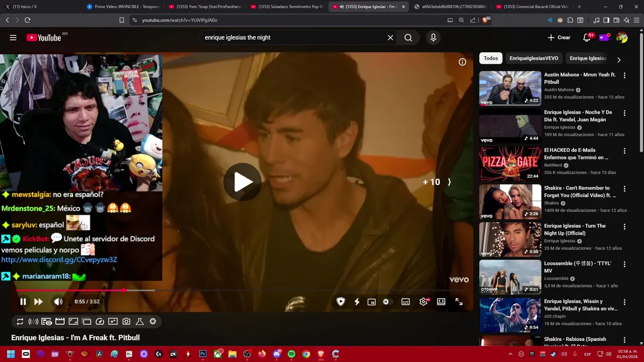Click the lightning bolt player icon
Screen dimensions: 644x362
point(357,302)
